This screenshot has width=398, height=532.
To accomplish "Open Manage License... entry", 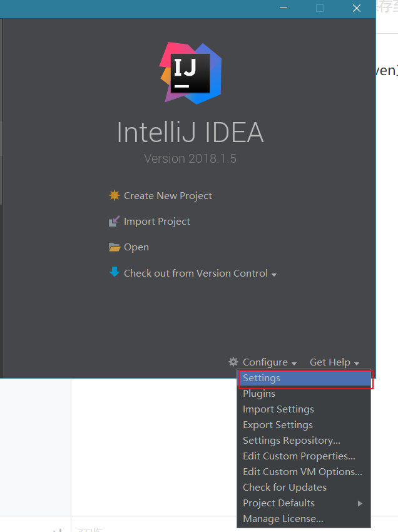I will (304, 519).
